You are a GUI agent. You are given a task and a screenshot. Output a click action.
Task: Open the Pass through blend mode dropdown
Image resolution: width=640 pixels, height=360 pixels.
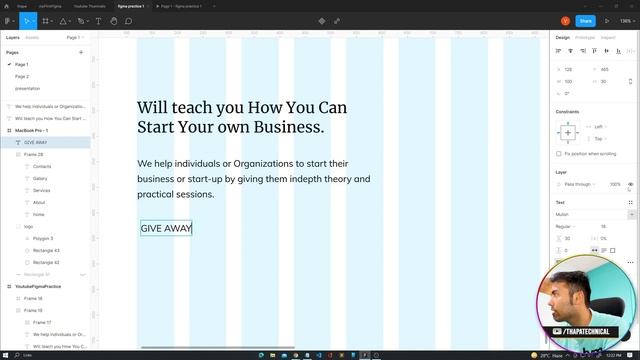pyautogui.click(x=580, y=184)
